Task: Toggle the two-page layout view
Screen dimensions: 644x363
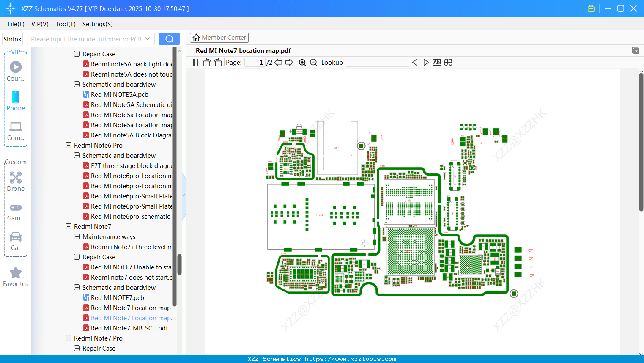Action: [194, 63]
